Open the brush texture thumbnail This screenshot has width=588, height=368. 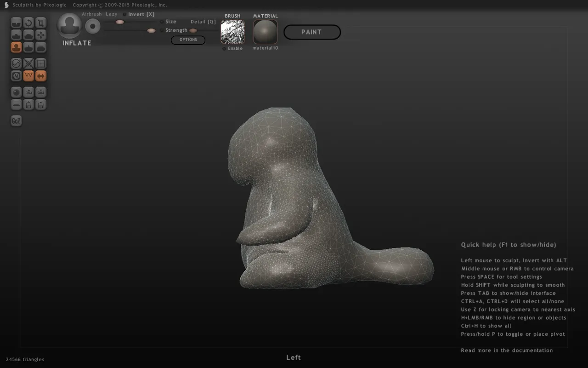(x=232, y=32)
